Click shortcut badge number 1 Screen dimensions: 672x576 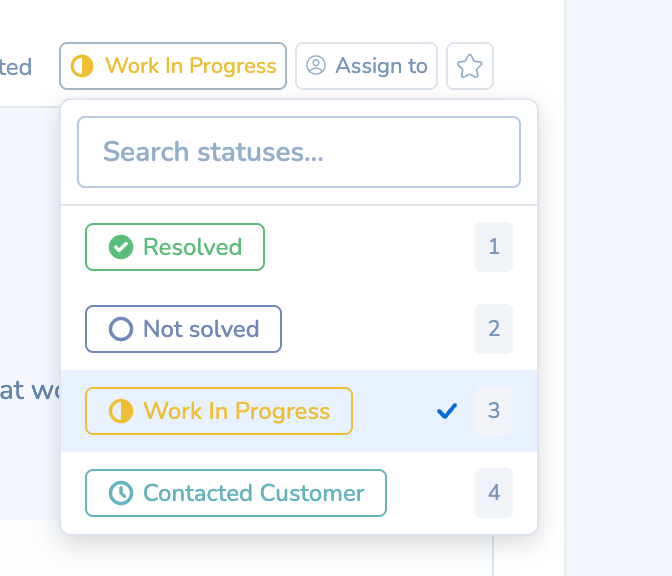494,247
